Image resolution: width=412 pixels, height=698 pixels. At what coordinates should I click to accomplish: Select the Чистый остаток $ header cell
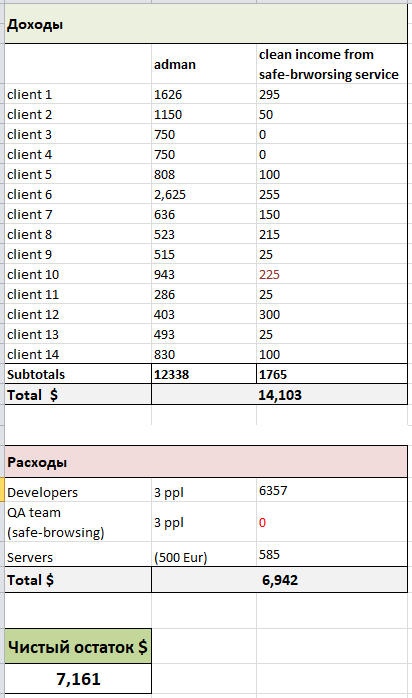(78, 646)
